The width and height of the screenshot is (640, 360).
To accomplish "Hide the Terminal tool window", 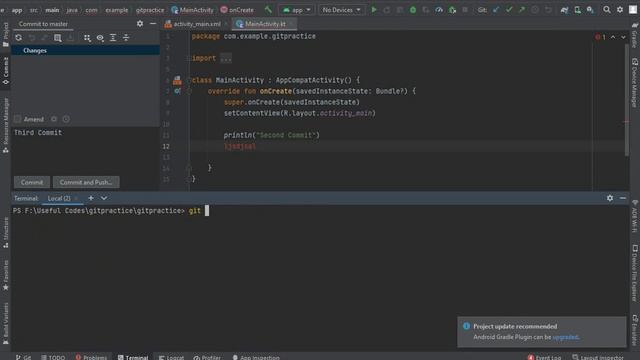I will coord(622,198).
